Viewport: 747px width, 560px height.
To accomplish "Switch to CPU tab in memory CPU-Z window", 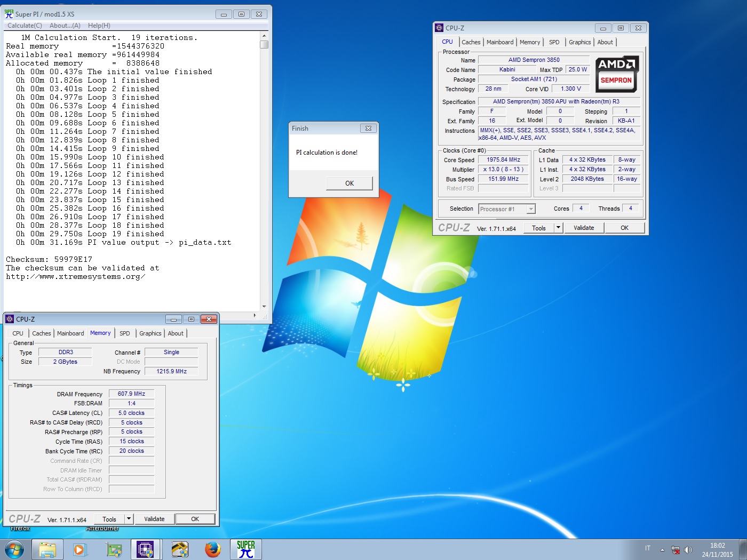I will (18, 333).
